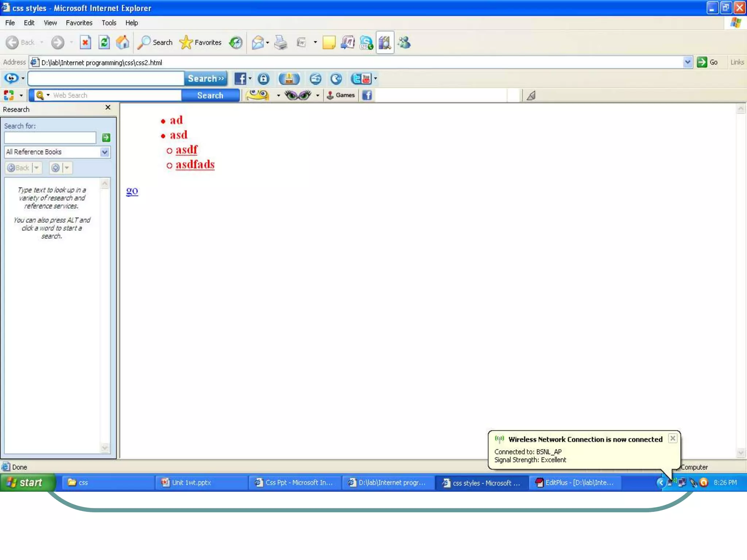Click the Home house icon
Viewport: 747px width, 560px height.
click(123, 43)
